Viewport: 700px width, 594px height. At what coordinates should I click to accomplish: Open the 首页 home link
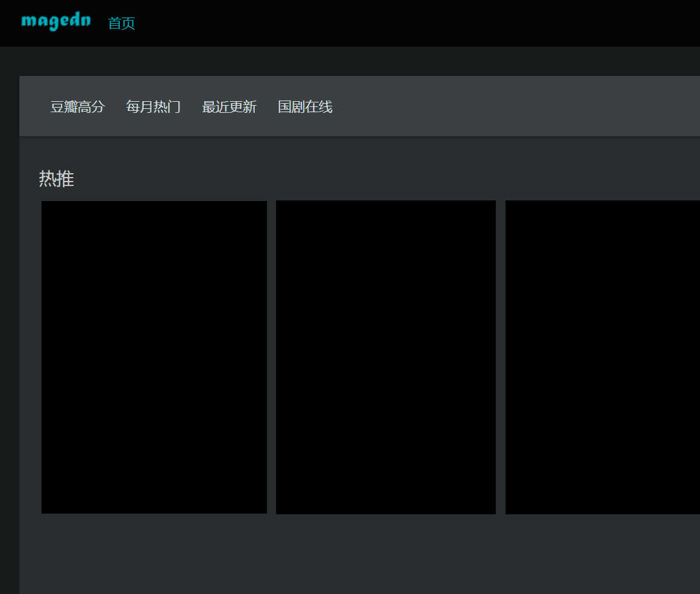coord(121,23)
